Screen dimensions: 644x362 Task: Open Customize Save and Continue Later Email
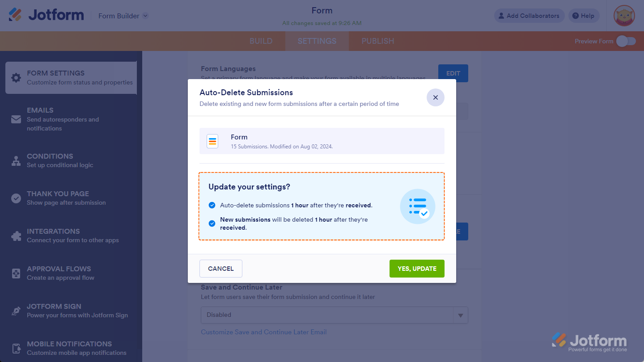tap(264, 332)
